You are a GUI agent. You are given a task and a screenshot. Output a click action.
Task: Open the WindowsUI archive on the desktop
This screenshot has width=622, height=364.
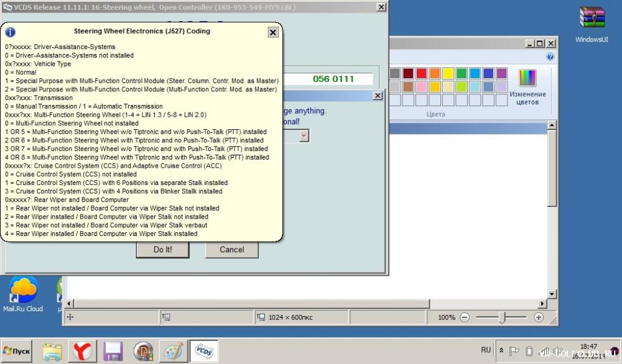[592, 25]
